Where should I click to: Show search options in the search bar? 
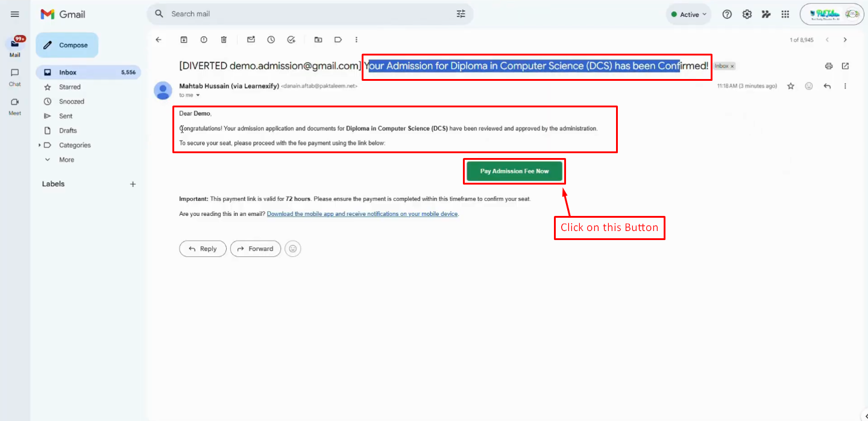461,14
